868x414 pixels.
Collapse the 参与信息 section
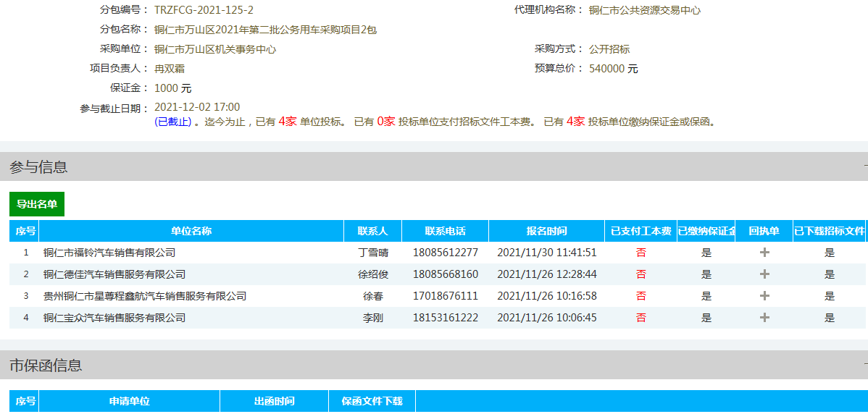(864, 166)
